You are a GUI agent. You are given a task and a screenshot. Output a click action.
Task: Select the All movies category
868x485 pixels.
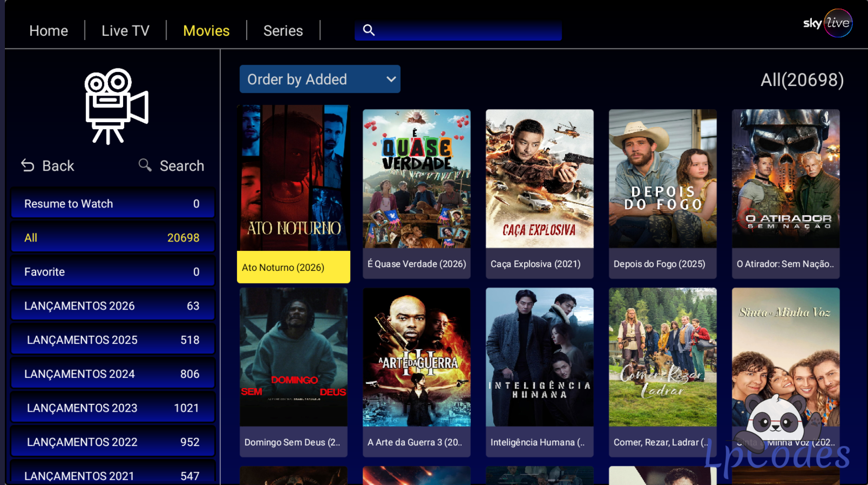(113, 238)
